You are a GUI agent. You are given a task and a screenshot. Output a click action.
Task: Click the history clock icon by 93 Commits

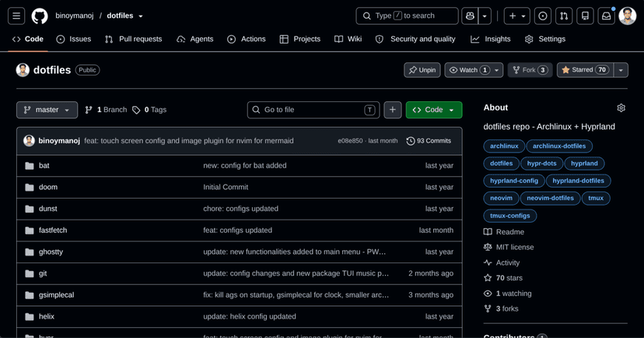click(x=411, y=141)
